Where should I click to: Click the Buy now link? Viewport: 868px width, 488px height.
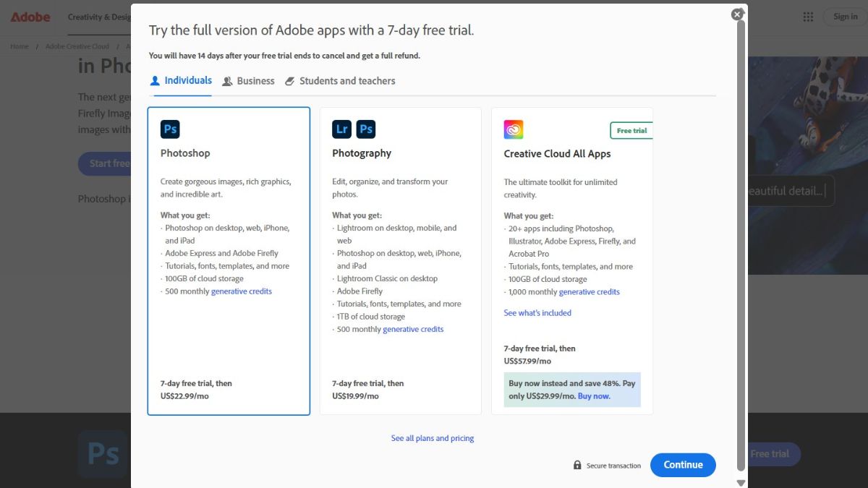pyautogui.click(x=594, y=396)
